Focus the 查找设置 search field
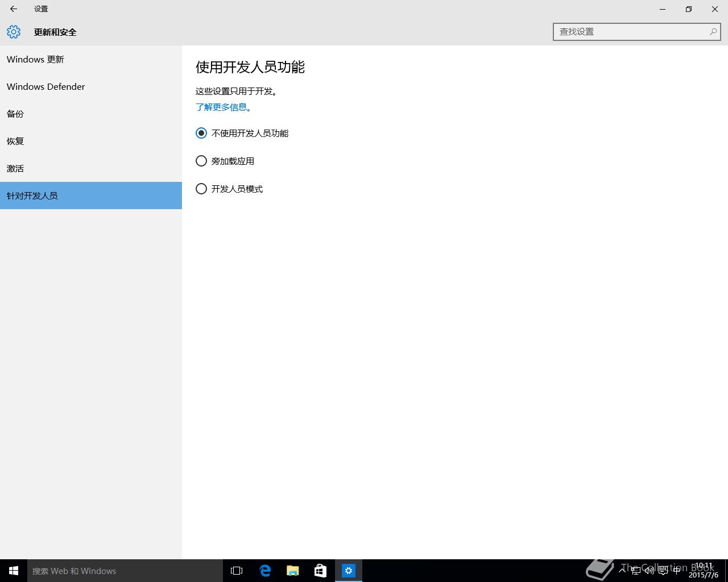The width and height of the screenshot is (728, 582). (x=637, y=32)
